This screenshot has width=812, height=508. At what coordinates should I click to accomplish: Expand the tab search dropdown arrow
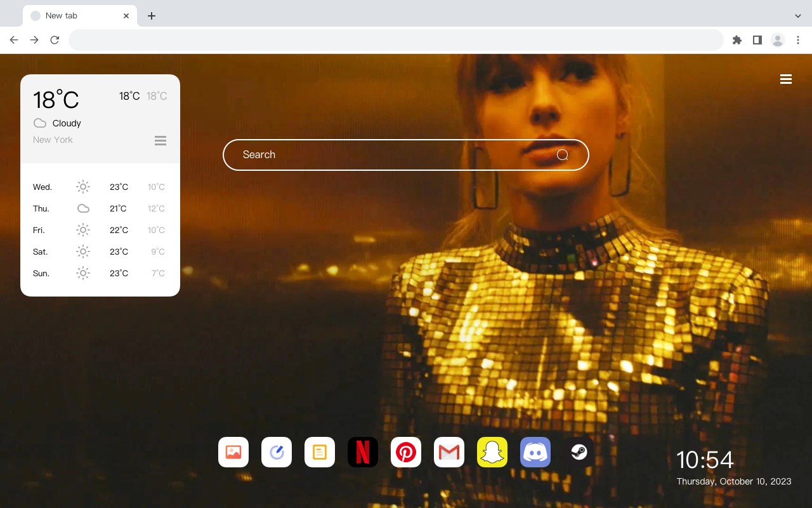pos(798,16)
